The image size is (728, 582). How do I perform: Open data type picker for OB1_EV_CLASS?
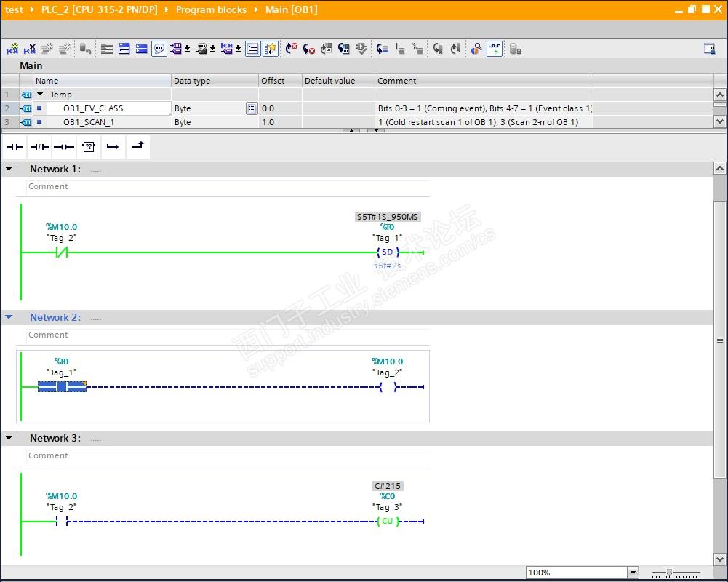point(252,108)
